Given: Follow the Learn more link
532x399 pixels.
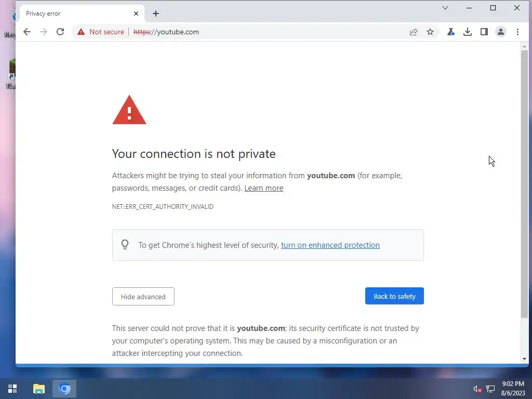Looking at the screenshot, I should pyautogui.click(x=263, y=188).
